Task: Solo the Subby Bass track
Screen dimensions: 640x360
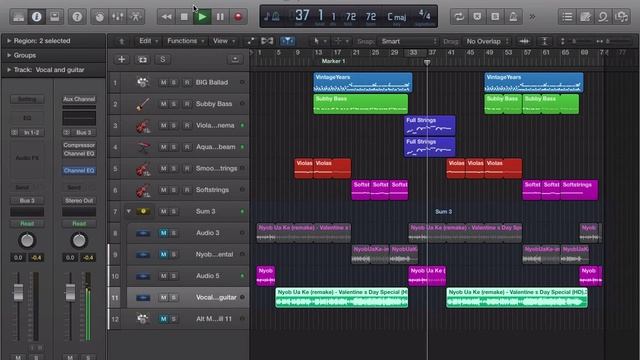Action: pyautogui.click(x=173, y=104)
